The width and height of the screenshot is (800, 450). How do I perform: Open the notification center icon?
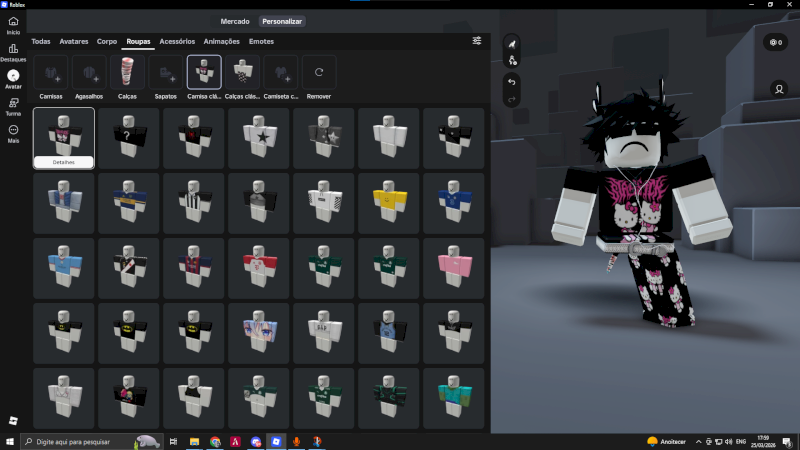coord(787,442)
